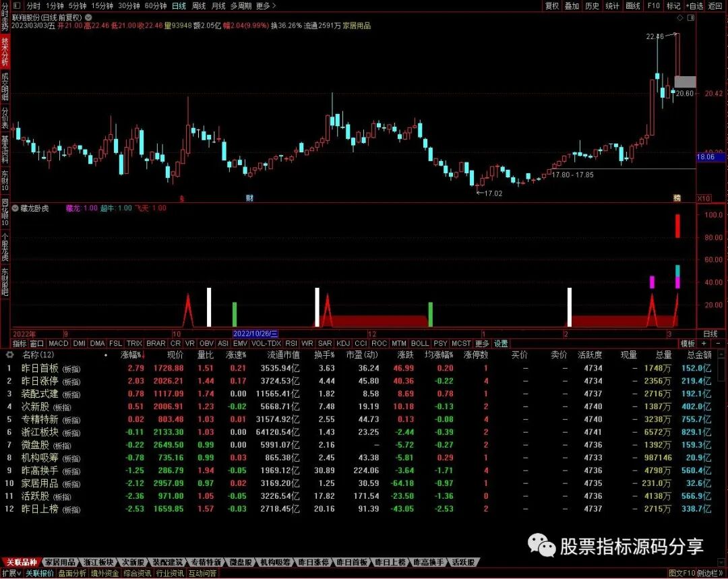Select the KDJ indicator

[x=343, y=344]
